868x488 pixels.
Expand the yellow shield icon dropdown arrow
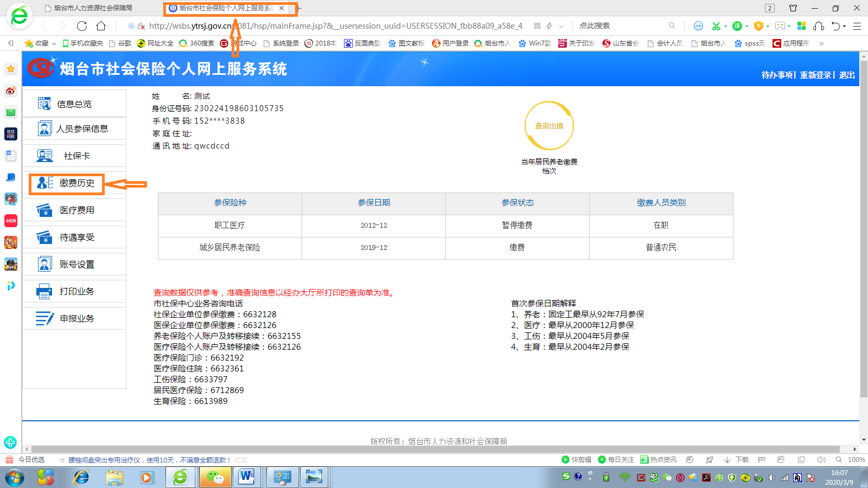(768, 26)
